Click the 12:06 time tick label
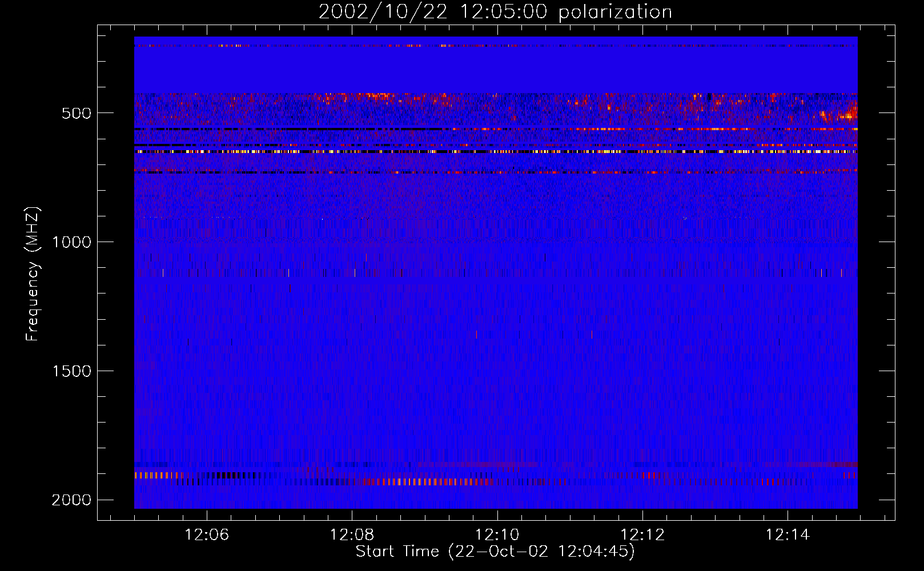The image size is (924, 571). (x=207, y=535)
